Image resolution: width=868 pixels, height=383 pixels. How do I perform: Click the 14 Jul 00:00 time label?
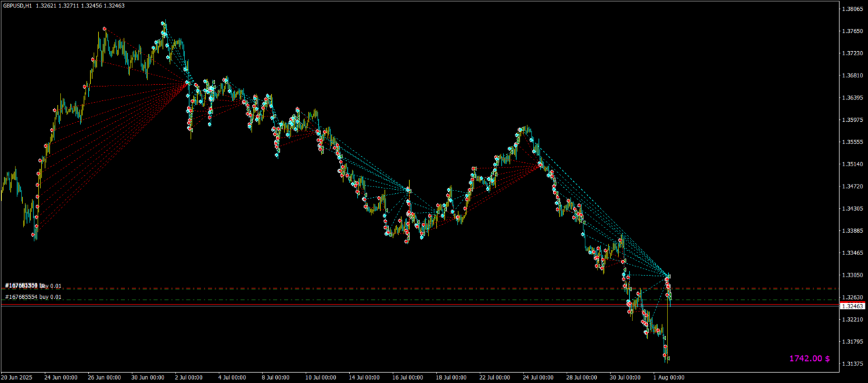click(365, 378)
